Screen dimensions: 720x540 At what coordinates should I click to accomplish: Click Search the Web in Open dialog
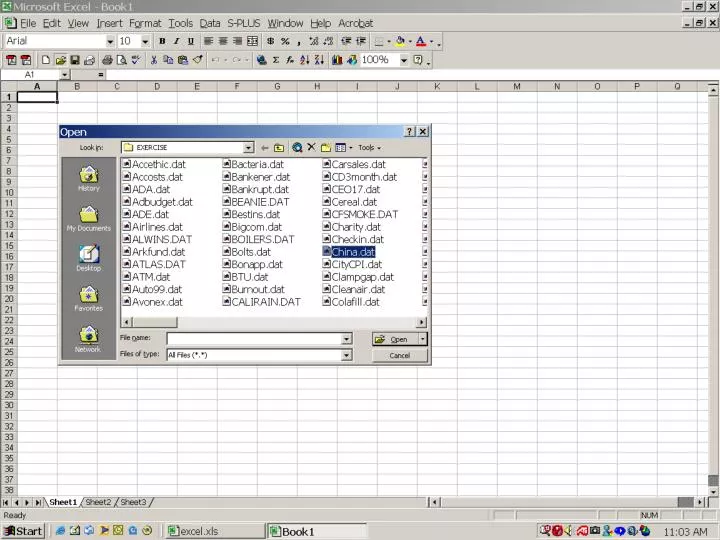click(x=297, y=147)
